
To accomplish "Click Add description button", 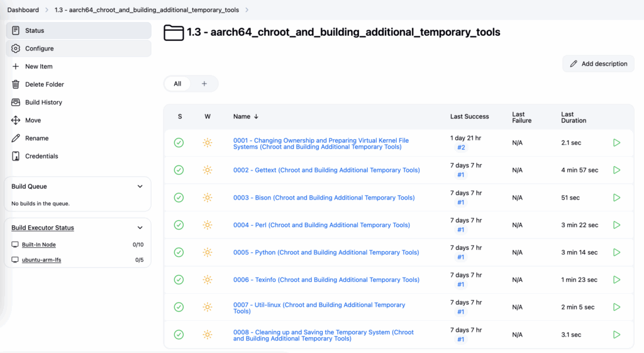I will point(599,64).
